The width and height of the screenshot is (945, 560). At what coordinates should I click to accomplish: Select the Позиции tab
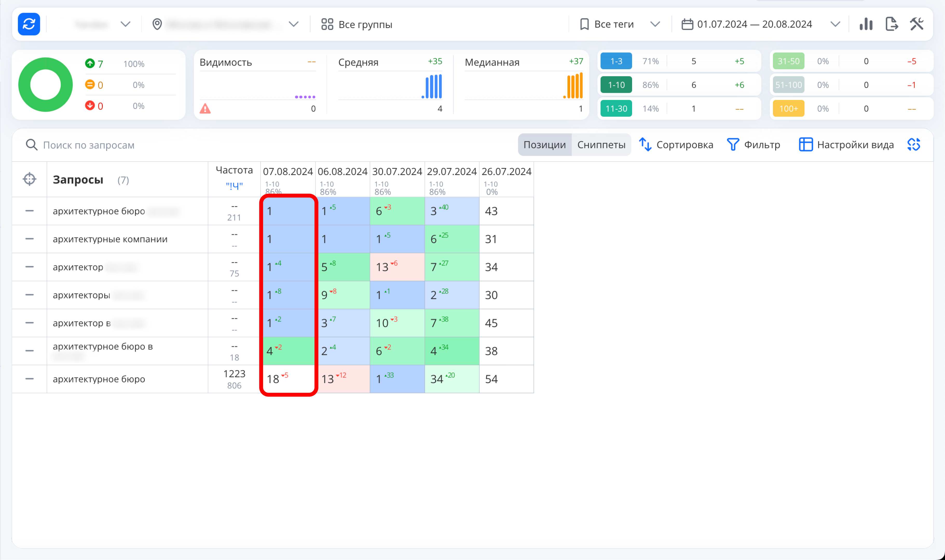(544, 144)
